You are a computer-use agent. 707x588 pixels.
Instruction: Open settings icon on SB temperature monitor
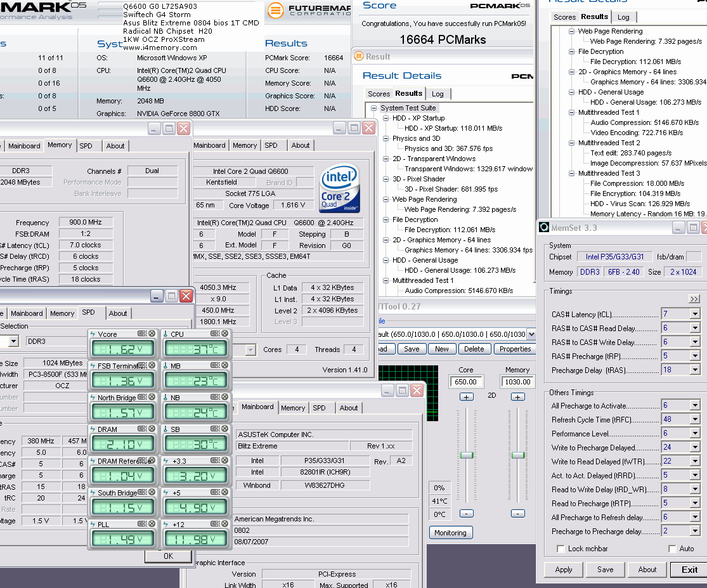click(215, 429)
